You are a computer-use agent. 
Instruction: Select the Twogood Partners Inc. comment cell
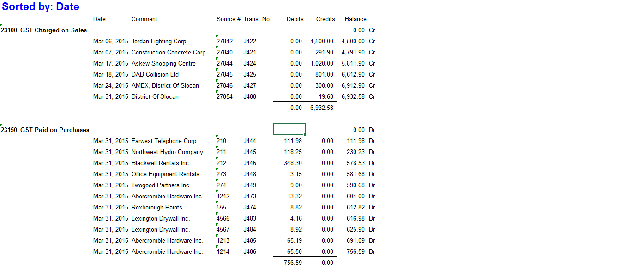point(161,185)
